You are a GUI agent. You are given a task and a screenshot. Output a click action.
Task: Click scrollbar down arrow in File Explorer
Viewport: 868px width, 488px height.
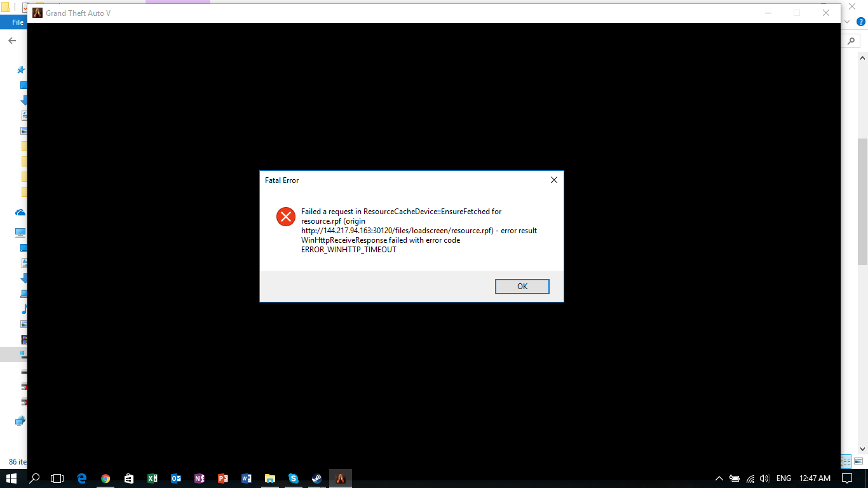click(x=862, y=449)
